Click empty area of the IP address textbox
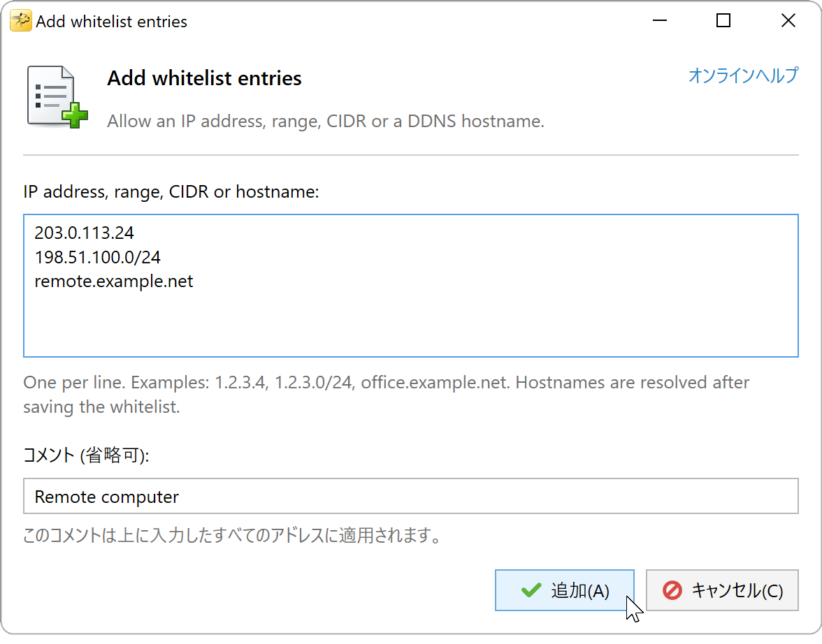Screen dimensions: 822x644 tap(410, 325)
